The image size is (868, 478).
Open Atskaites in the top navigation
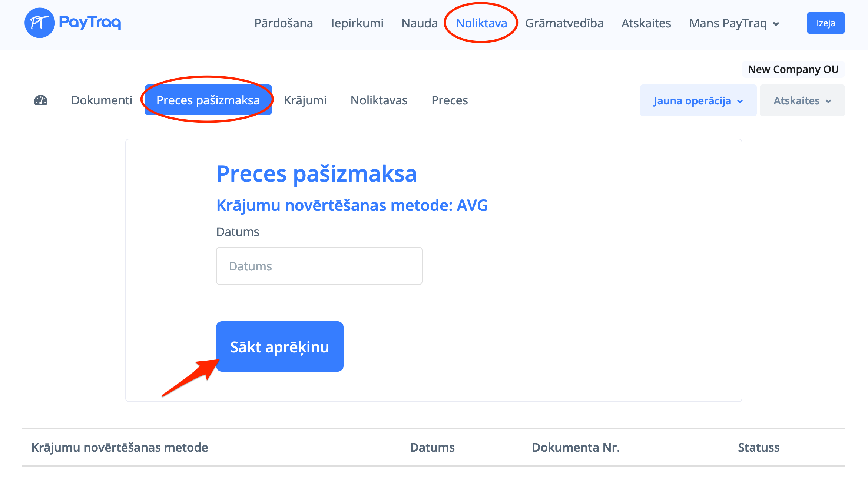pos(646,23)
